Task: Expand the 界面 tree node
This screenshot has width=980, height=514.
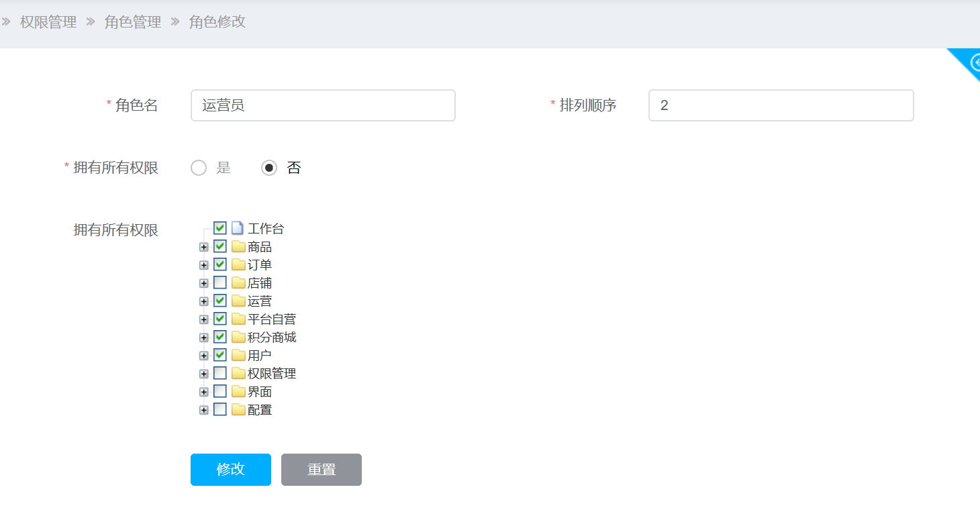Action: [204, 392]
